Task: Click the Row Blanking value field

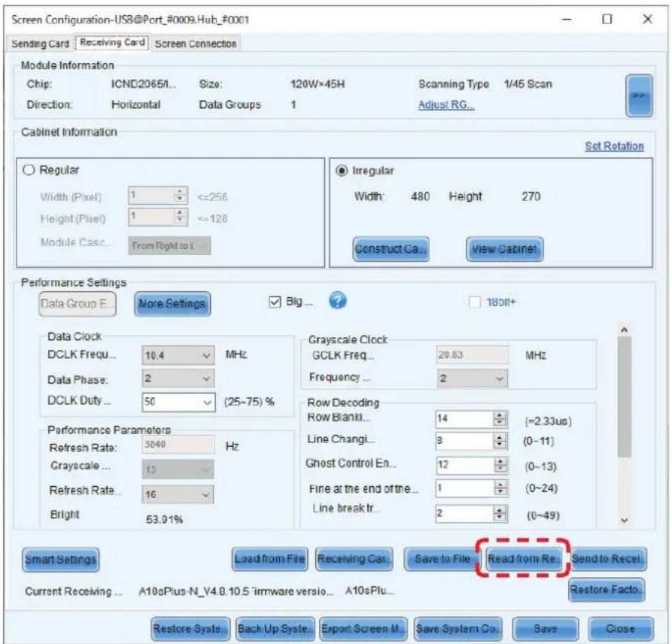Action: click(x=464, y=418)
